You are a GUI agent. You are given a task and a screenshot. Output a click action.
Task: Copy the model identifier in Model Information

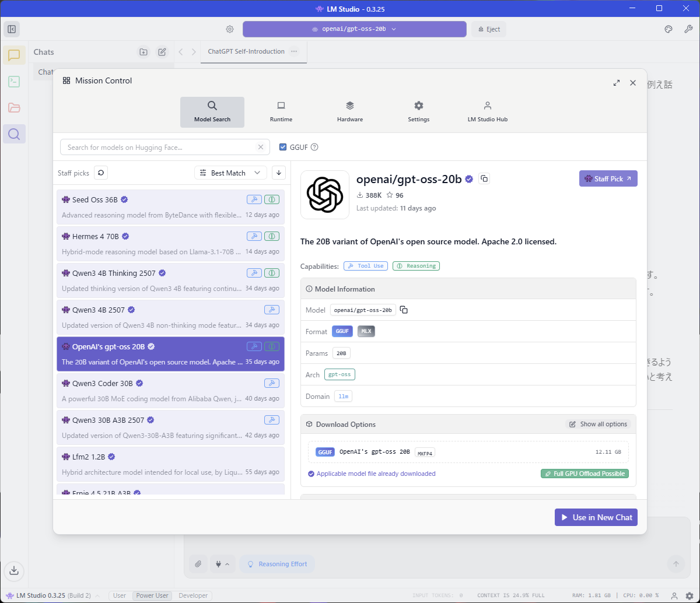click(x=404, y=310)
